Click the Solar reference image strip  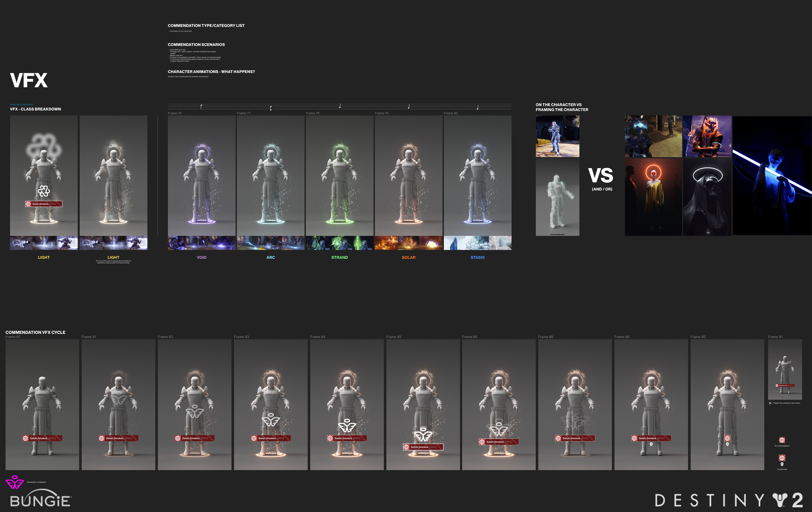[409, 243]
